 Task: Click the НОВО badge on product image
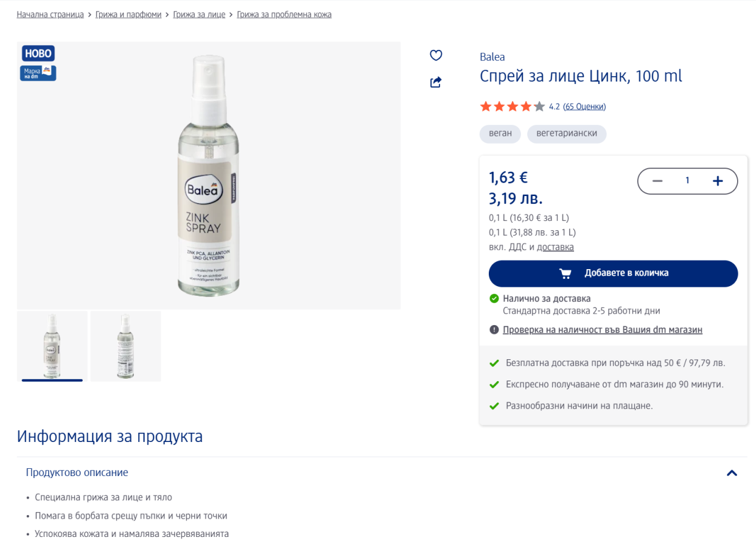pos(38,53)
